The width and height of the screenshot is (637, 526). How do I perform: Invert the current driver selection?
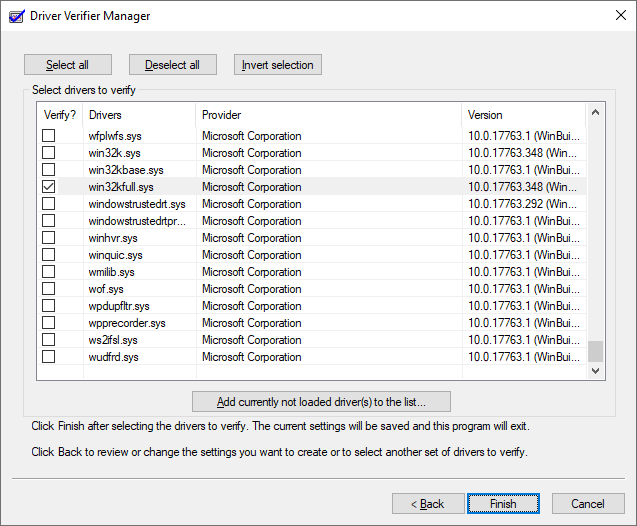(x=278, y=65)
